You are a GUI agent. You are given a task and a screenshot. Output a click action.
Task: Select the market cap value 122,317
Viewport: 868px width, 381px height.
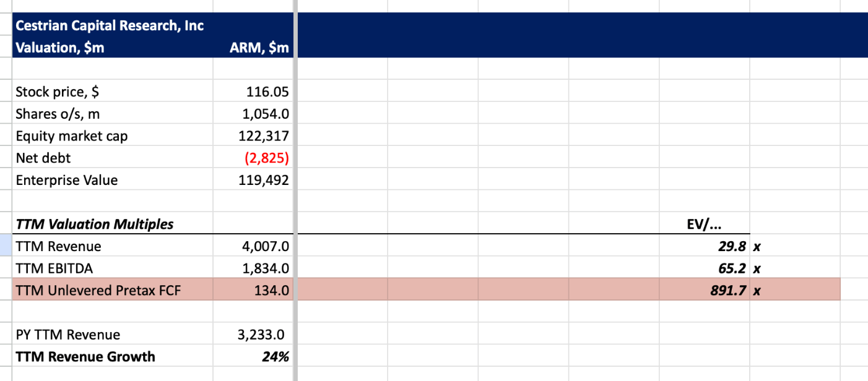point(253,136)
